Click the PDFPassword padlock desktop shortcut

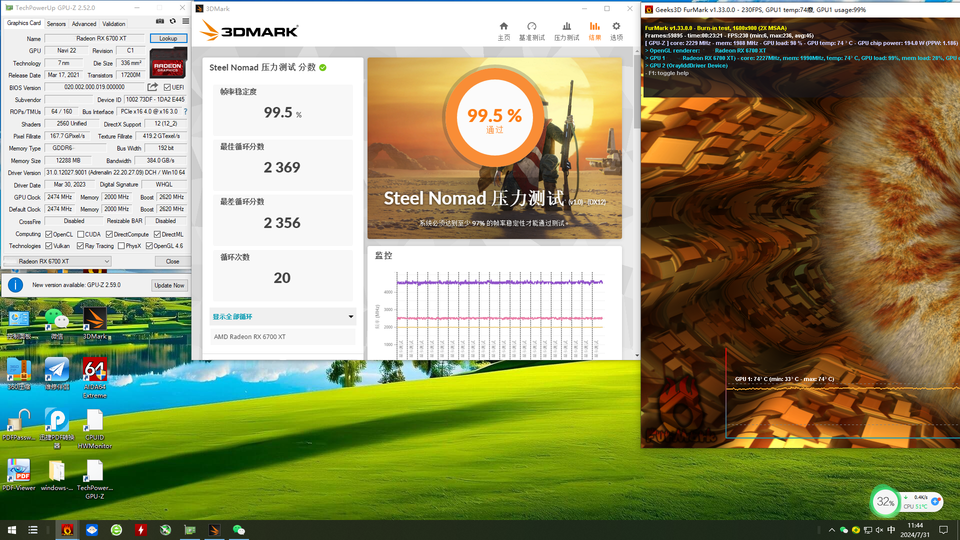tap(19, 424)
